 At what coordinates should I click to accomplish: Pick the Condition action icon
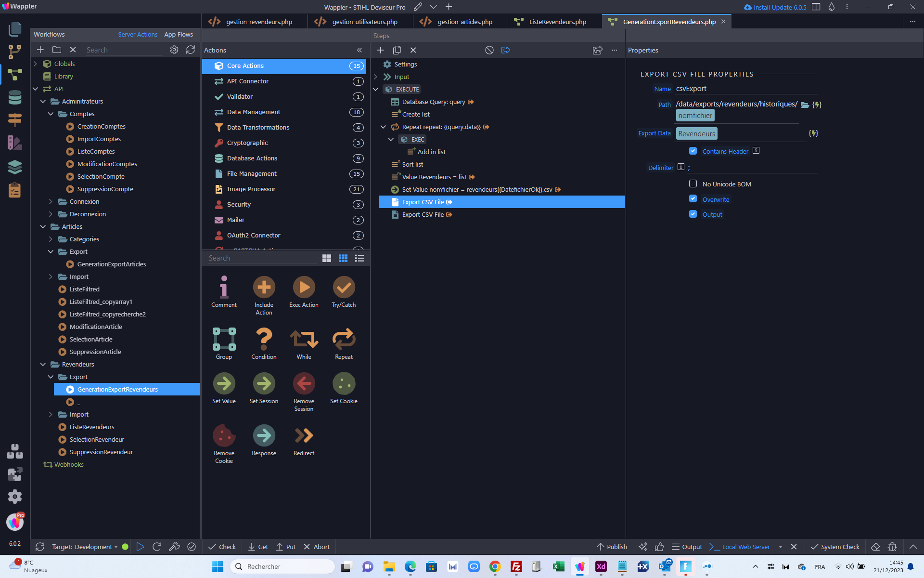point(264,339)
